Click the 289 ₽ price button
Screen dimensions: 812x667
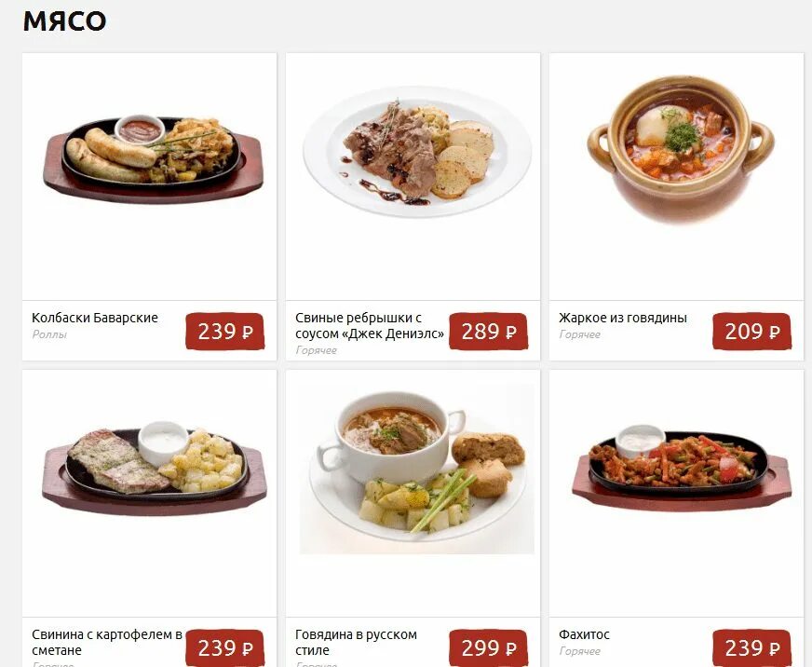point(488,331)
